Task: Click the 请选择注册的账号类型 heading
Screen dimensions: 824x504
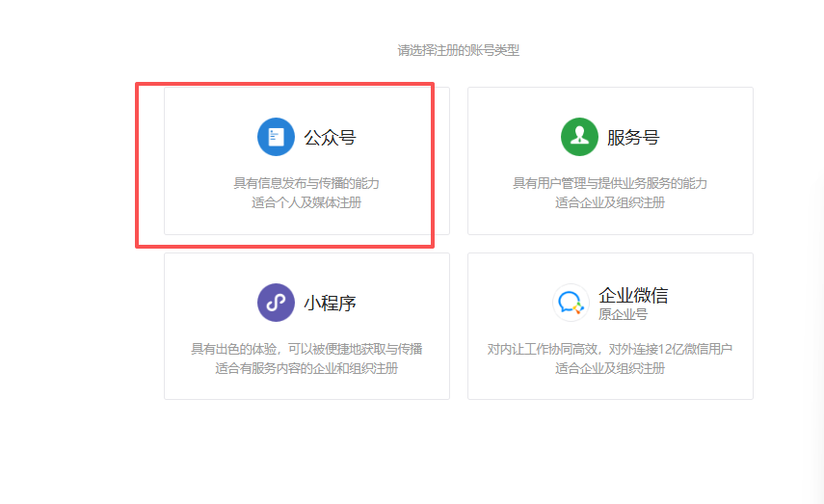Action: click(x=458, y=50)
